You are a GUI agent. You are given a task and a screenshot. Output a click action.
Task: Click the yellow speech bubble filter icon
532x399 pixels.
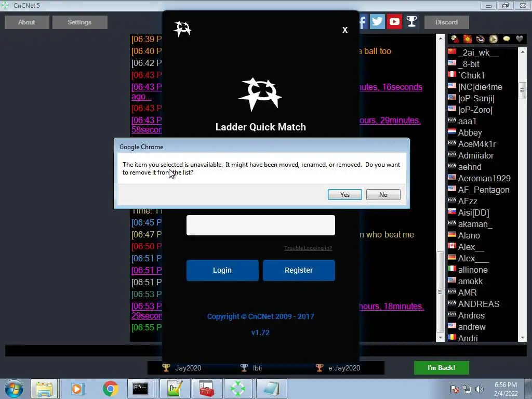click(506, 39)
